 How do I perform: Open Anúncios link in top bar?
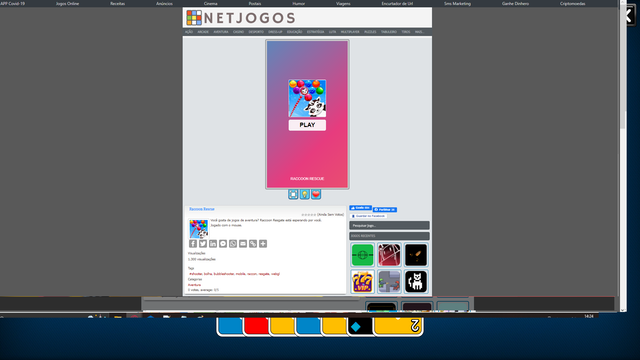pos(164,3)
